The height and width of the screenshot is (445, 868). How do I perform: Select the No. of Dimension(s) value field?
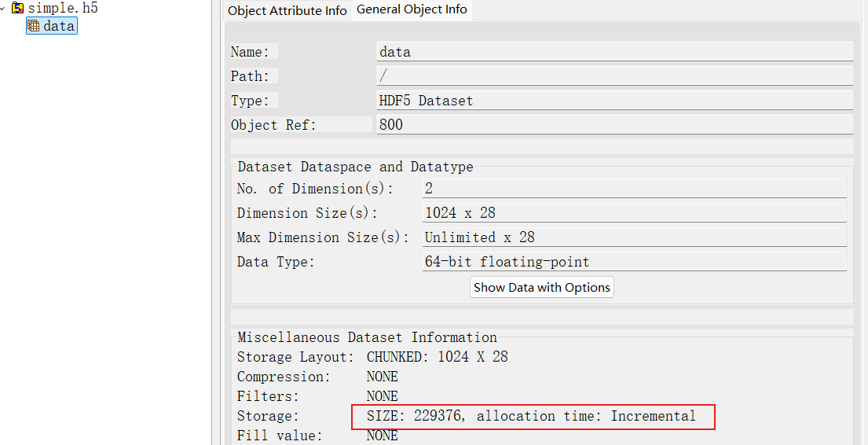(x=633, y=189)
